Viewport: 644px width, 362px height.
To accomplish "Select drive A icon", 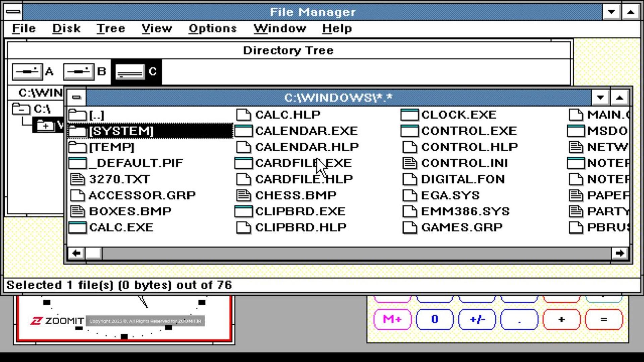I will pos(28,72).
